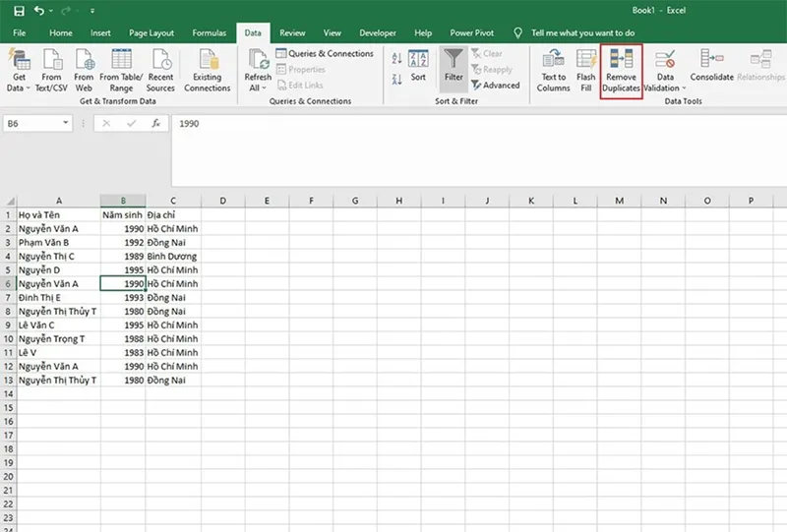This screenshot has width=787, height=532.
Task: Click the Data Validation icon
Action: click(x=665, y=59)
